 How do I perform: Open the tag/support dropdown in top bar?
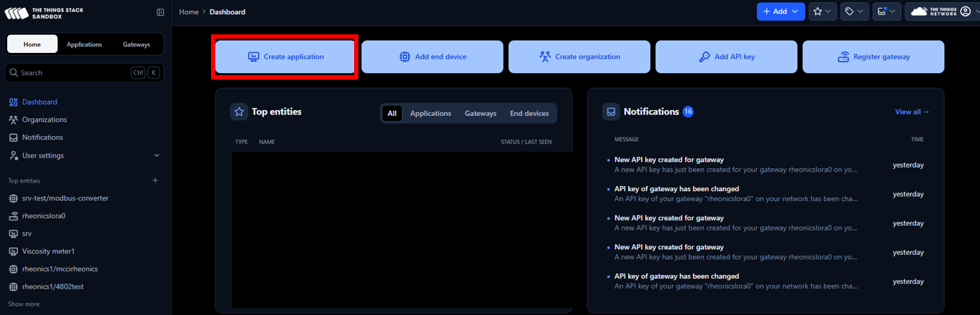coord(854,11)
